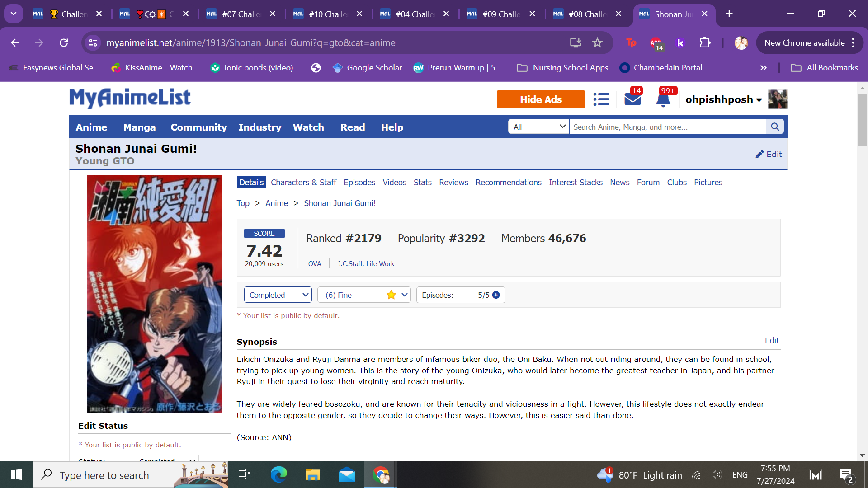Expand the All search category dropdown
The width and height of the screenshot is (868, 488).
538,127
